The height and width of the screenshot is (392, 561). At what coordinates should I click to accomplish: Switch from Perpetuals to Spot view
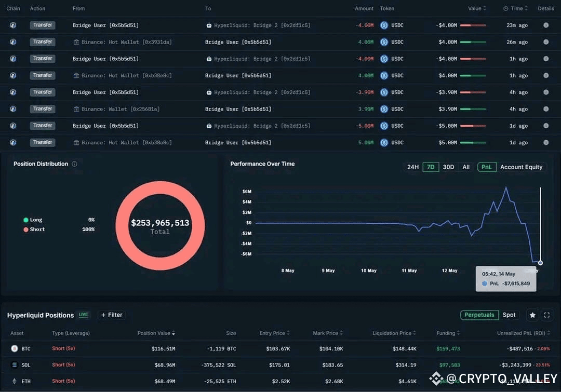point(509,315)
